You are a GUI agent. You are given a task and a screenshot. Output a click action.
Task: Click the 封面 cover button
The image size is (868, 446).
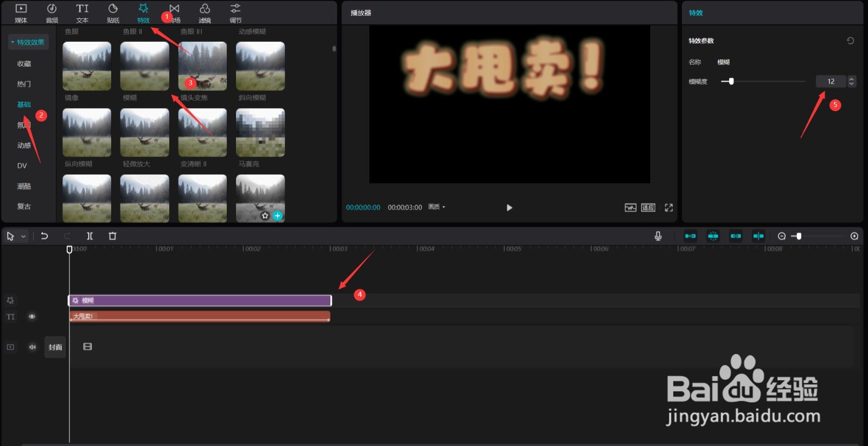(x=55, y=347)
